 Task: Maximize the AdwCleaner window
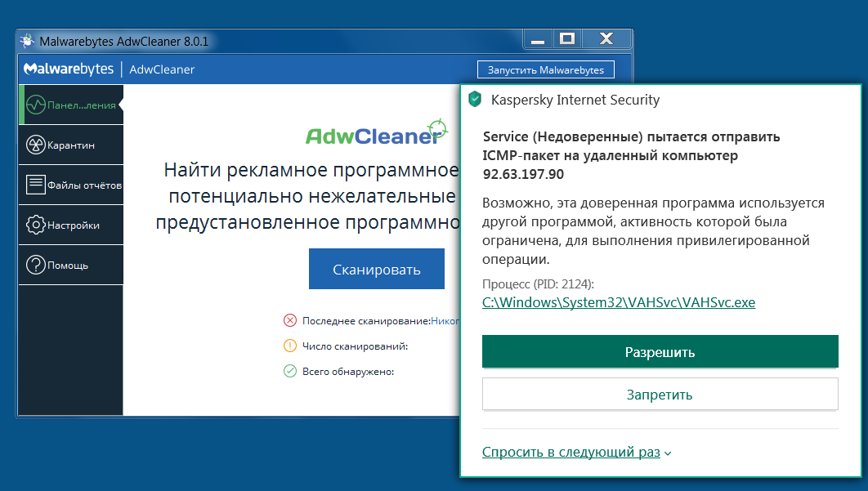click(567, 38)
